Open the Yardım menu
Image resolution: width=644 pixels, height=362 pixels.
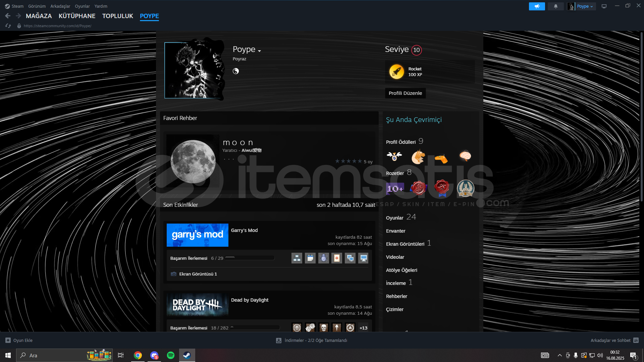click(101, 6)
